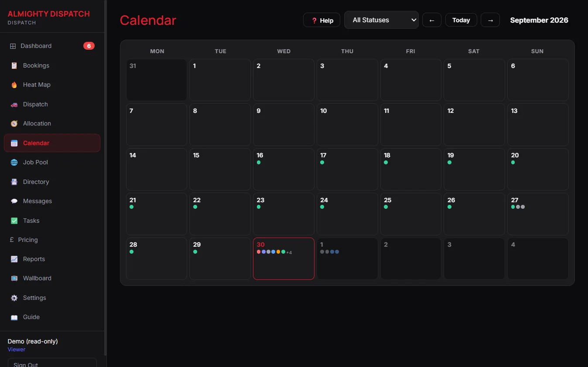This screenshot has width=588, height=367.
Task: Click the Reports chart icon
Action: 14,259
